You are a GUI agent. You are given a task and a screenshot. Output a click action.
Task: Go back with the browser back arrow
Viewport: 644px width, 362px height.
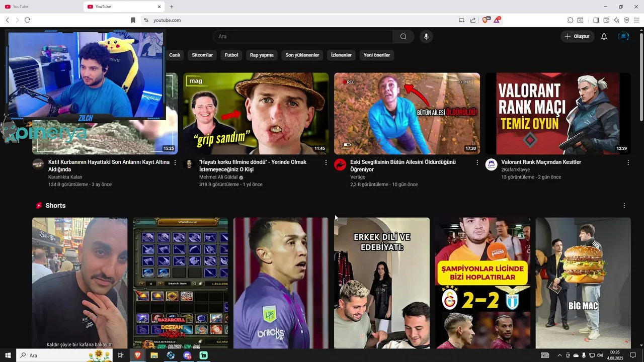pyautogui.click(x=8, y=20)
